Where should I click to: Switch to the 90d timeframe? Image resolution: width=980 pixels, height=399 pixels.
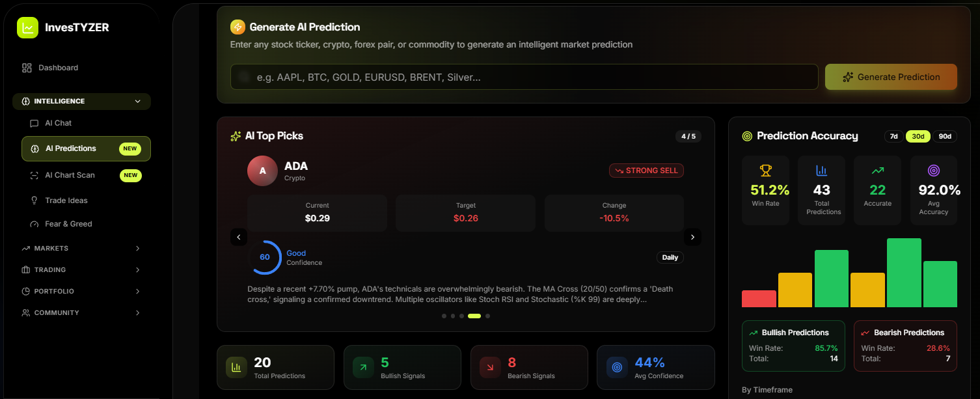945,136
